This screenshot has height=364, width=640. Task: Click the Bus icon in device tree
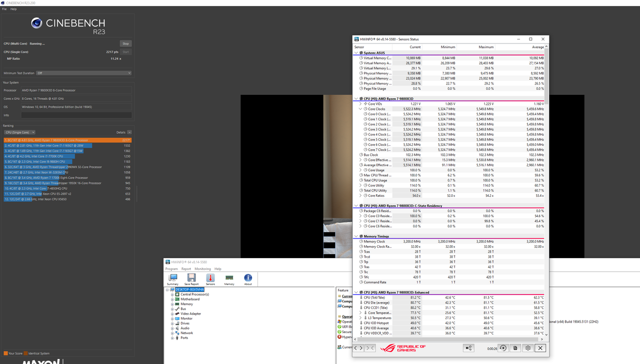point(177,309)
